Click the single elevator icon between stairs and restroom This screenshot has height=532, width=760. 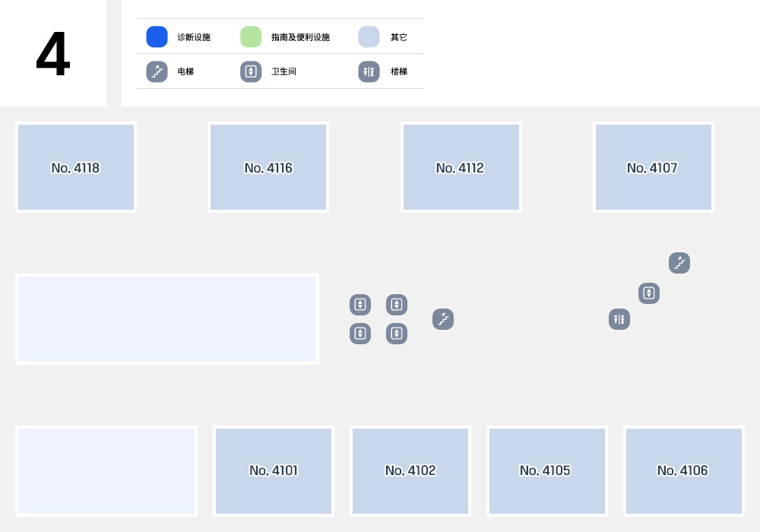tap(649, 293)
